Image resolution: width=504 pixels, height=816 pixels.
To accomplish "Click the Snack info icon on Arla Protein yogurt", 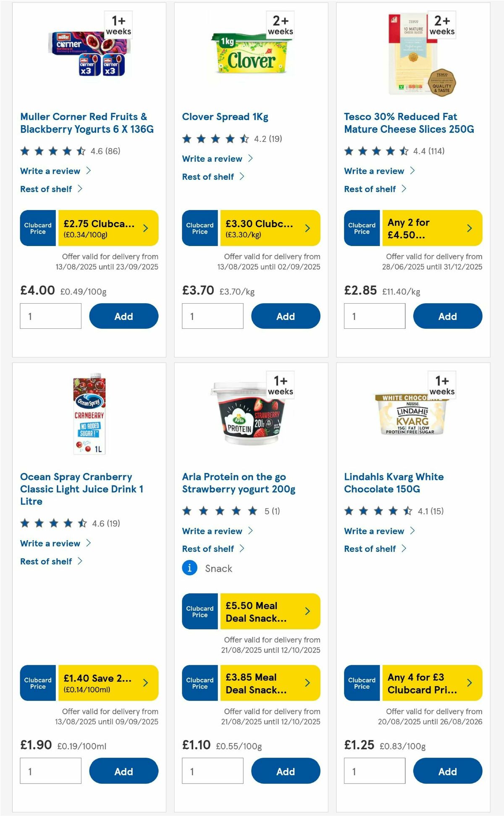I will coord(189,567).
